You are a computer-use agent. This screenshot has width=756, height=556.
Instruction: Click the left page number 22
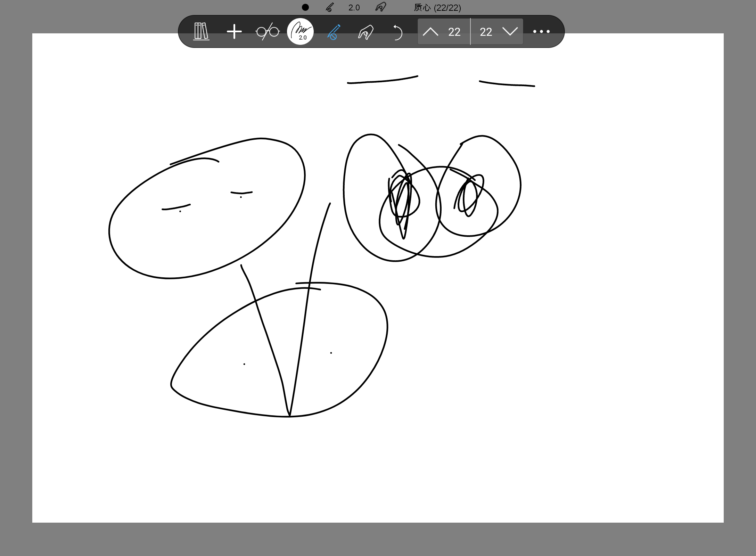(454, 32)
